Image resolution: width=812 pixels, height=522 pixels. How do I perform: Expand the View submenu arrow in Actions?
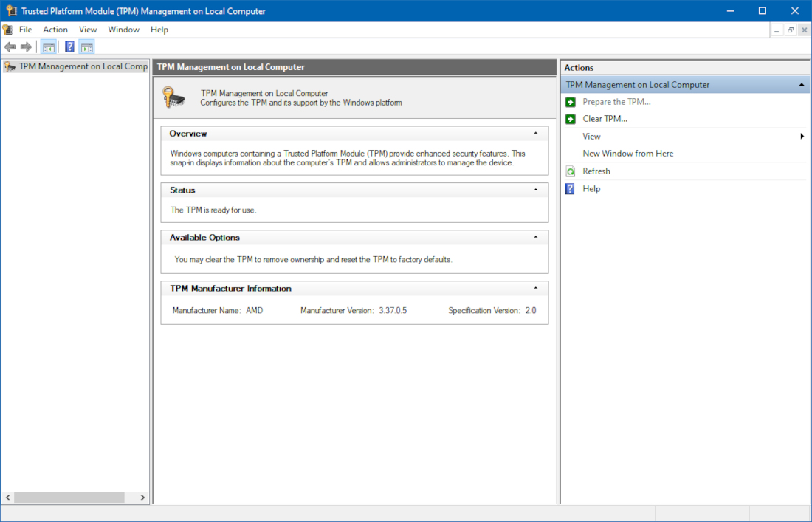pos(802,136)
